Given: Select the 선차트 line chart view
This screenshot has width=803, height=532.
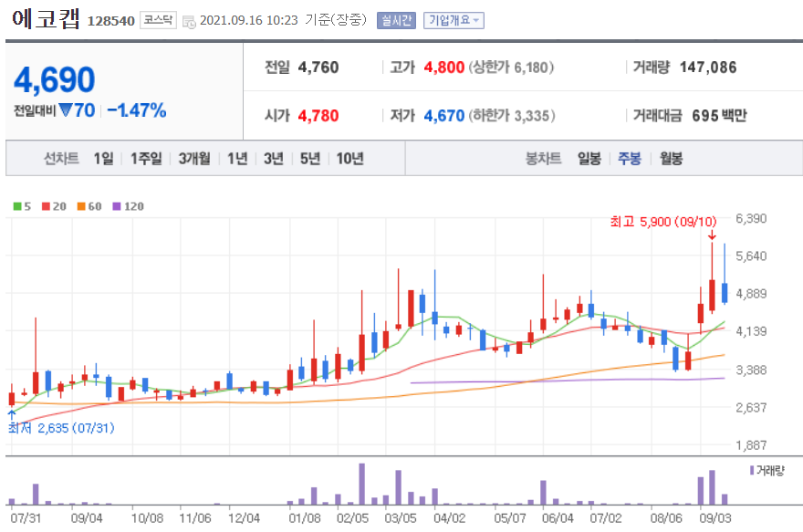Looking at the screenshot, I should [62, 158].
